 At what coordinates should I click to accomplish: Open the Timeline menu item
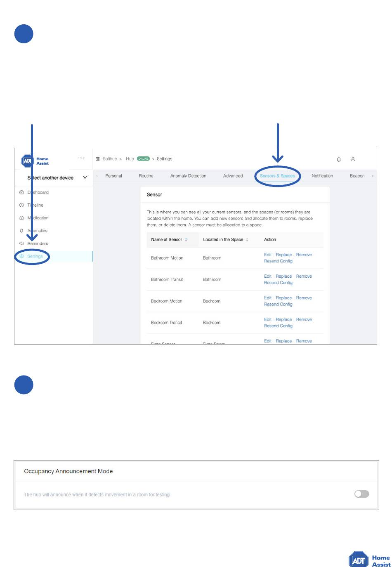(35, 205)
